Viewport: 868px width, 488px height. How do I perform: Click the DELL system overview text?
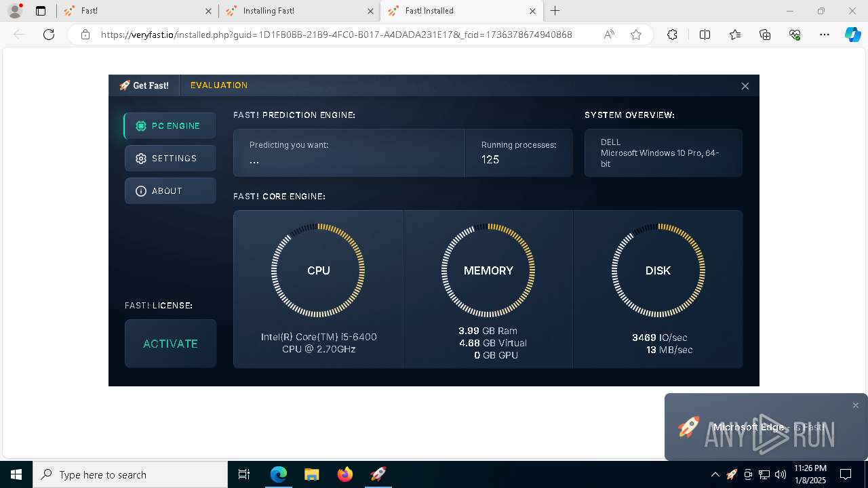[x=610, y=142]
